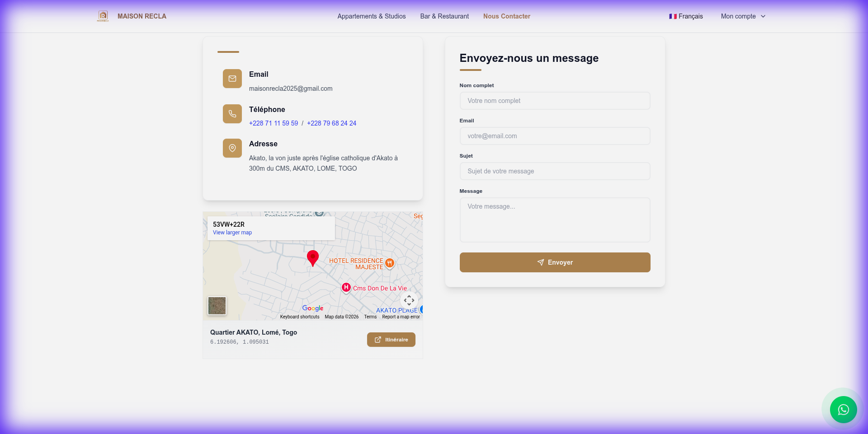Click the red map marker pin
Viewport: 868px width, 434px height.
point(312,258)
